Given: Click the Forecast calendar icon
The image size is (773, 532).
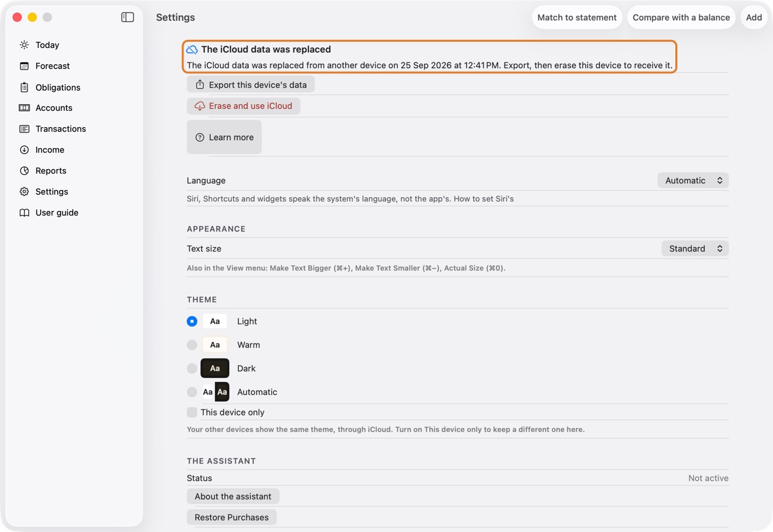Looking at the screenshot, I should coord(24,66).
